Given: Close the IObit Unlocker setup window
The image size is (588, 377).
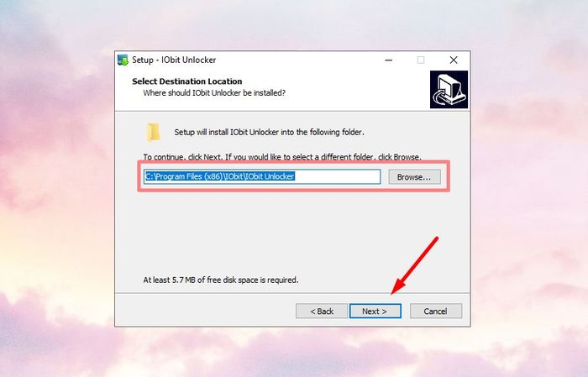Looking at the screenshot, I should (x=454, y=60).
